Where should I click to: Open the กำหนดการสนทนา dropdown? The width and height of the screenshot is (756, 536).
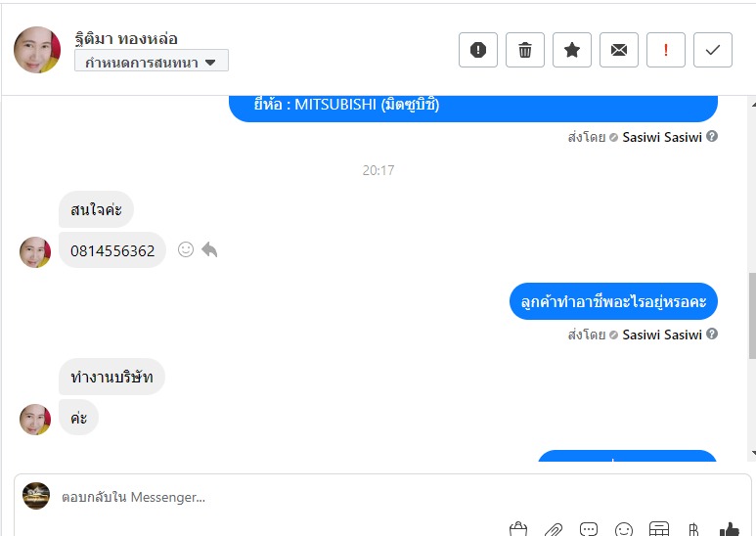tap(152, 62)
